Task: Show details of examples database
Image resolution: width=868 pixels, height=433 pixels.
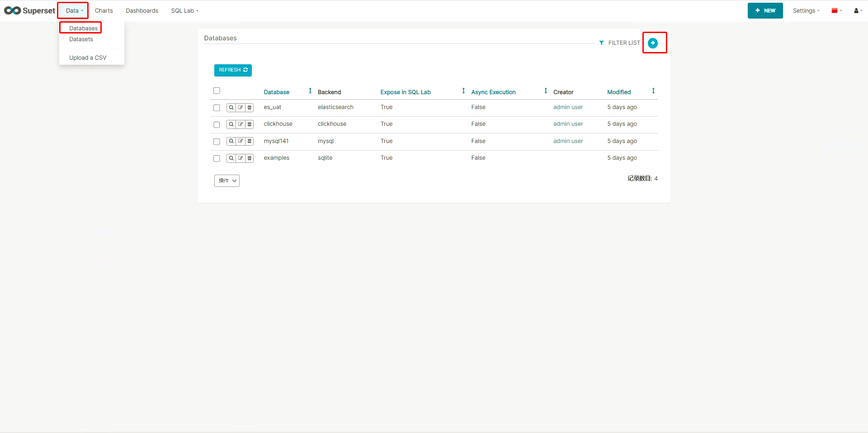Action: tap(231, 158)
